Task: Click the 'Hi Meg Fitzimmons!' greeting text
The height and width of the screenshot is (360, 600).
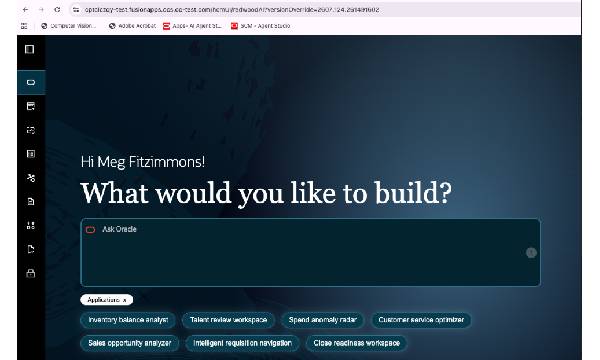Action: pos(143,162)
